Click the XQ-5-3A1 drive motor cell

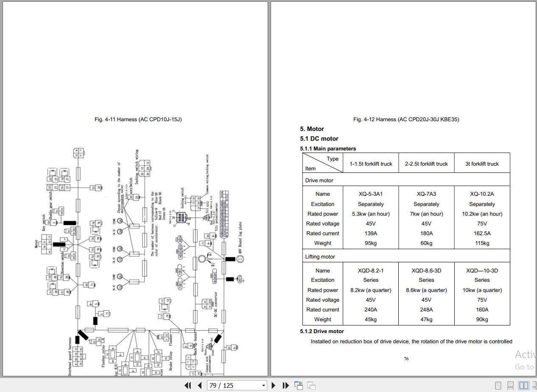click(x=371, y=194)
